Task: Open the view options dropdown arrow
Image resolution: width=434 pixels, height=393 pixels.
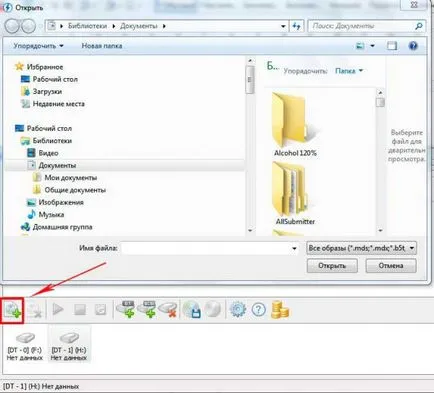Action: (x=372, y=46)
